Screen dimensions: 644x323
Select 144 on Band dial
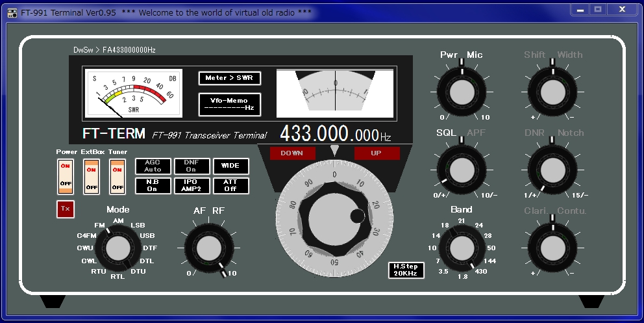tap(490, 261)
